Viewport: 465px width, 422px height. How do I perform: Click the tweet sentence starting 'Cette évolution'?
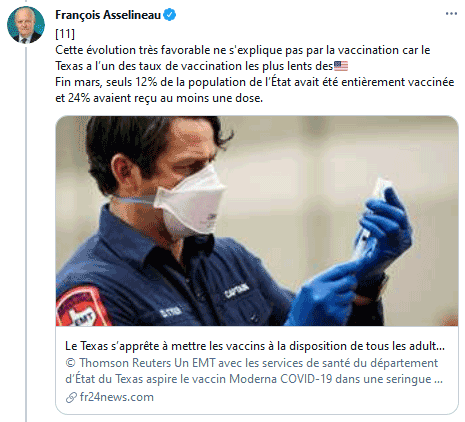243,50
